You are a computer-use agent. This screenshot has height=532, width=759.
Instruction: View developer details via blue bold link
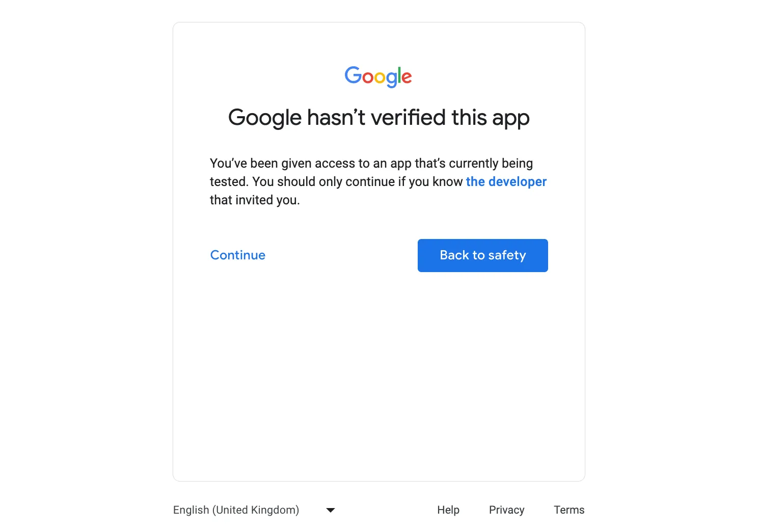pyautogui.click(x=506, y=182)
